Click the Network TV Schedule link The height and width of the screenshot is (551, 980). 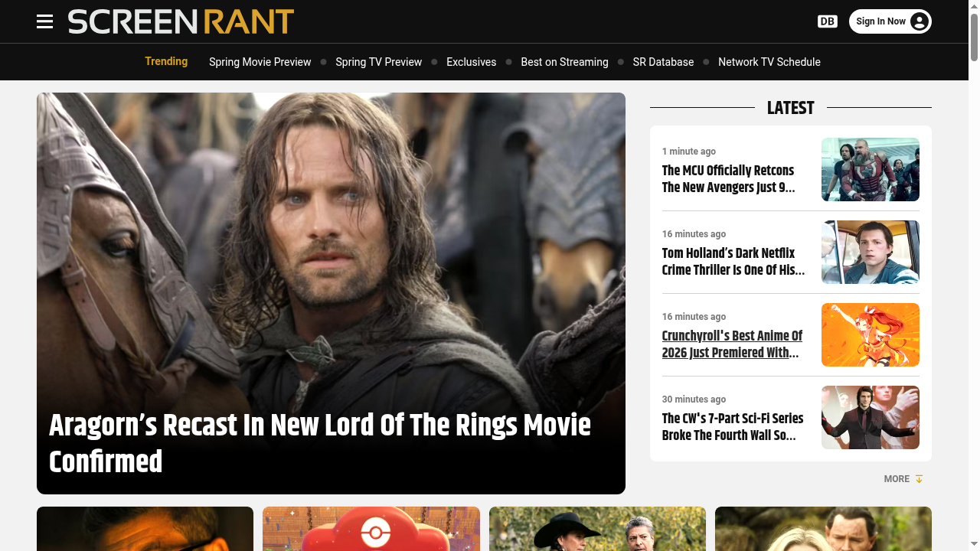(x=769, y=62)
